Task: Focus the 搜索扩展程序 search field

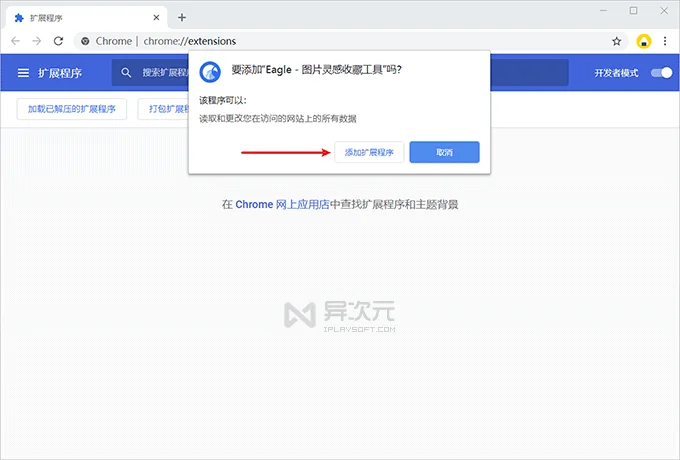Action: [x=340, y=72]
